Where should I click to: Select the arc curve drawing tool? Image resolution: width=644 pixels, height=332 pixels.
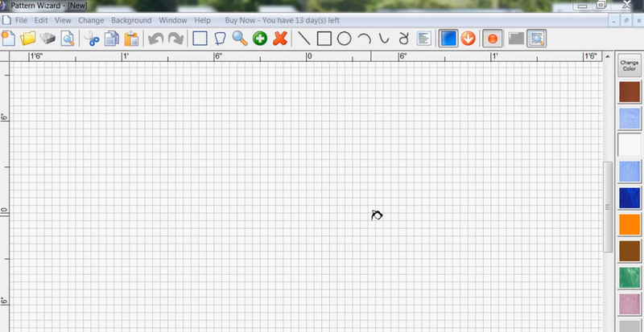point(364,39)
